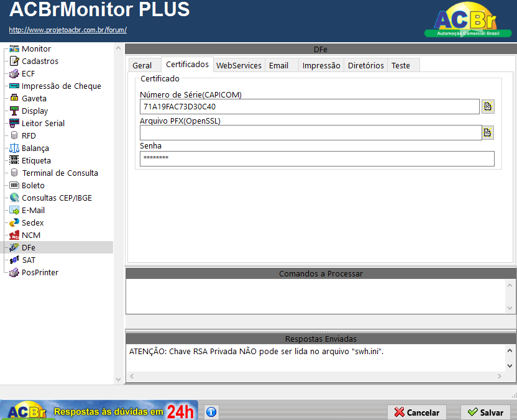
Task: Select Consultas CEP/IBGE globe icon
Action: point(14,198)
